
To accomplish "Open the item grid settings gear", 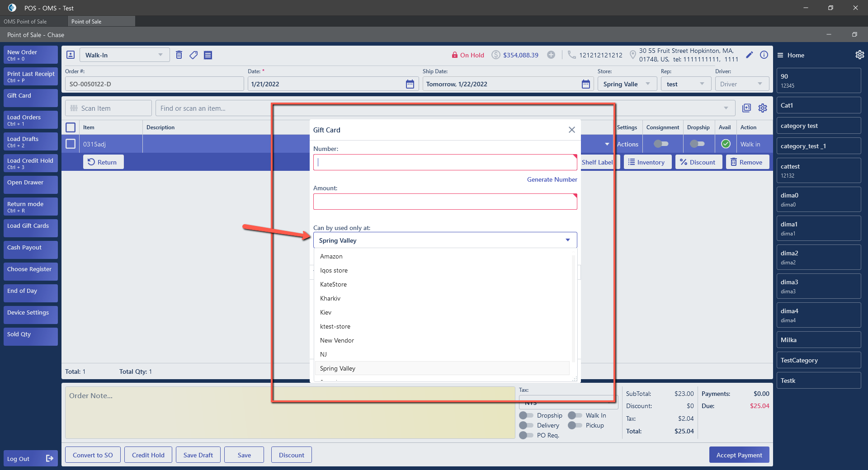I will tap(763, 108).
